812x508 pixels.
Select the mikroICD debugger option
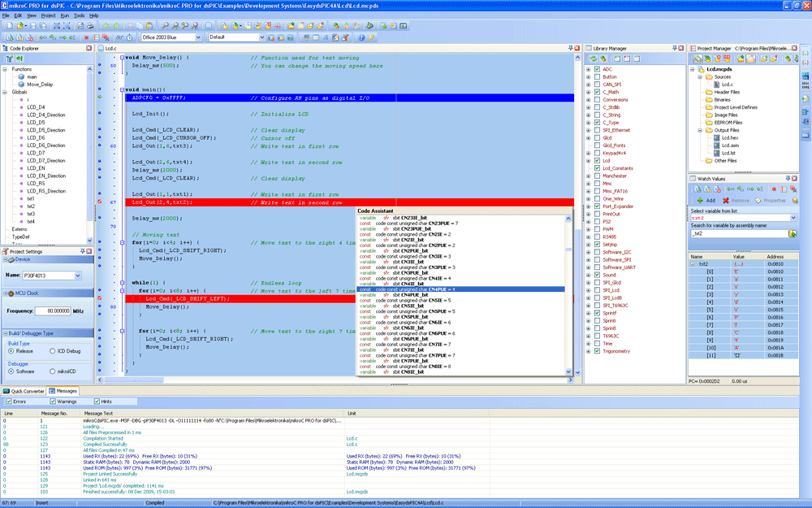52,371
